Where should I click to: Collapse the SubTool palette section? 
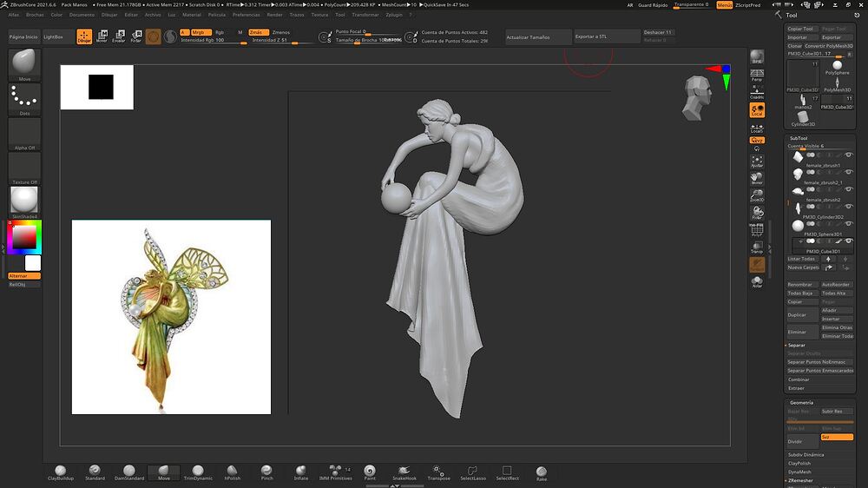click(799, 138)
